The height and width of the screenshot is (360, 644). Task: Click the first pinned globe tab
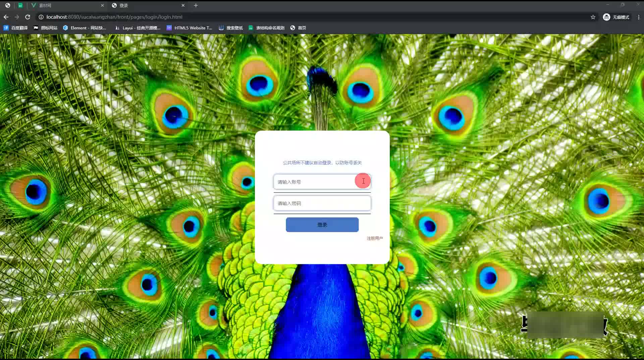click(8, 5)
